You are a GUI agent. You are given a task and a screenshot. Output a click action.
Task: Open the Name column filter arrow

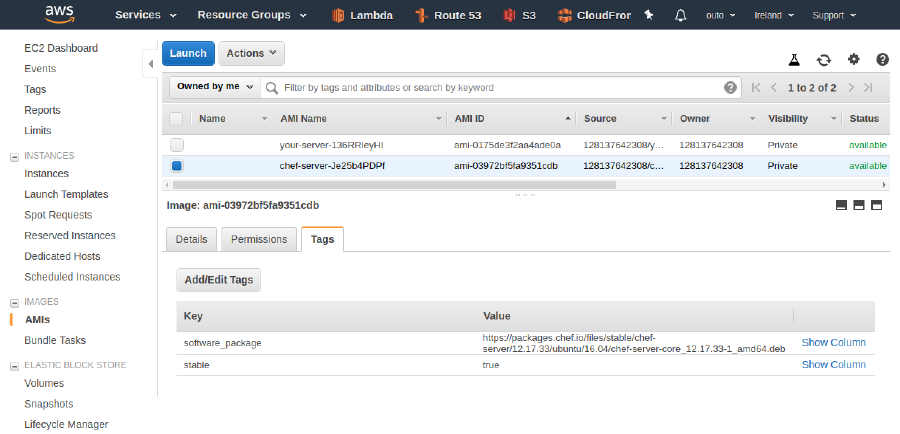265,119
